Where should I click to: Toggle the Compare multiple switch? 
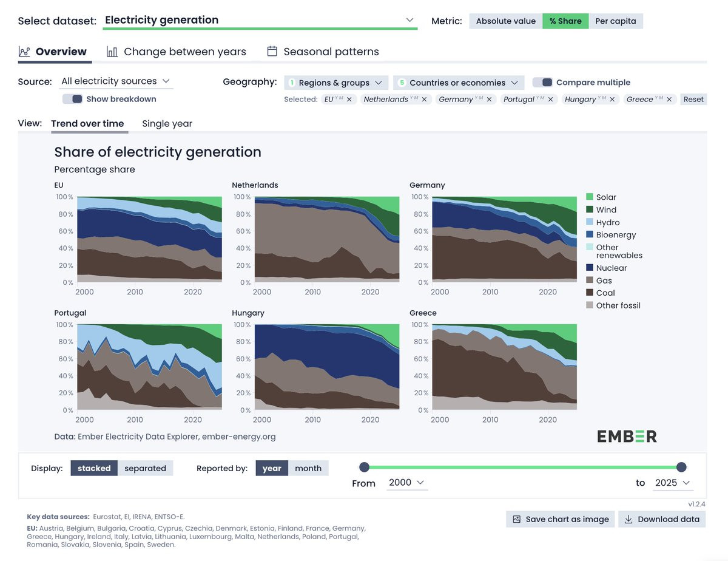[542, 82]
